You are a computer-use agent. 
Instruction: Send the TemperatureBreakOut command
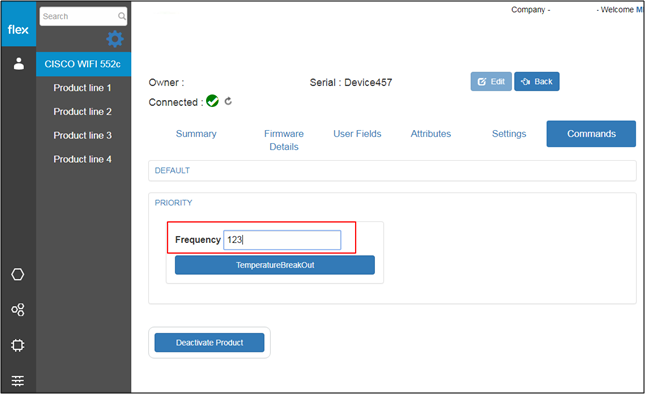pyautogui.click(x=275, y=265)
